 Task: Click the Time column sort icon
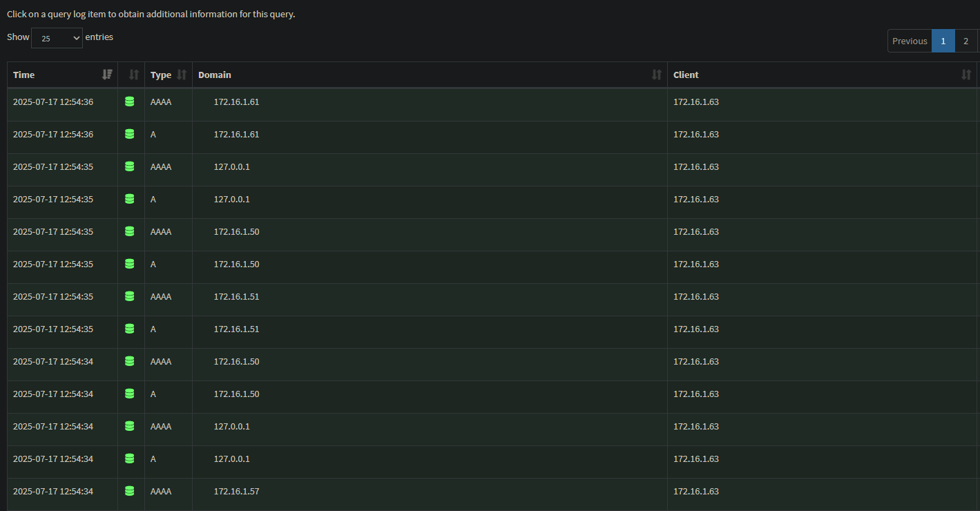107,75
